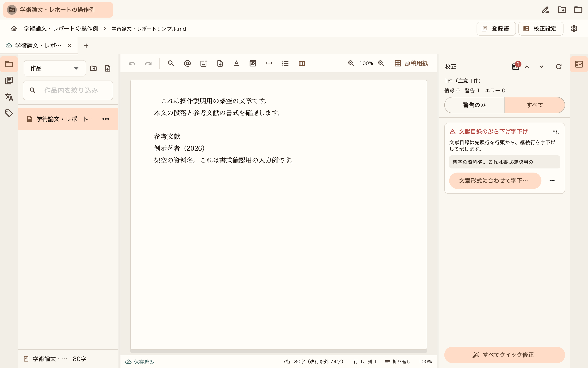Click the proofreading list icon with badge
This screenshot has height=368, width=588.
[516, 66]
